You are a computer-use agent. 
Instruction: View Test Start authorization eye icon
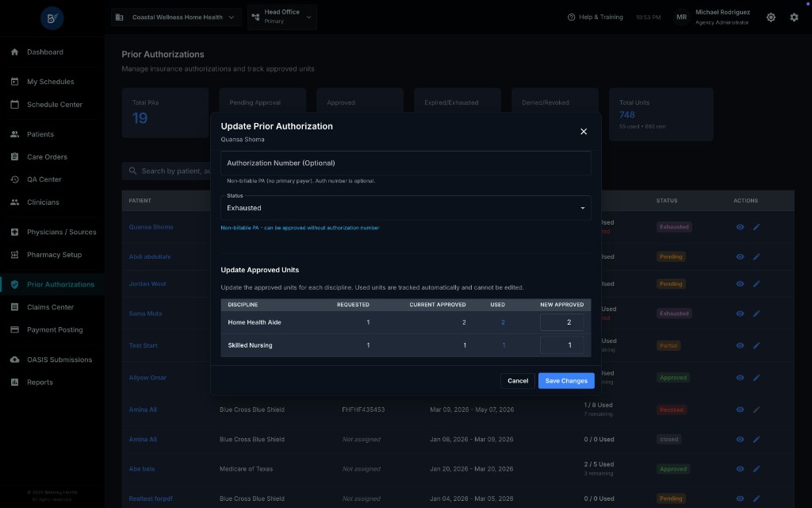pos(740,345)
